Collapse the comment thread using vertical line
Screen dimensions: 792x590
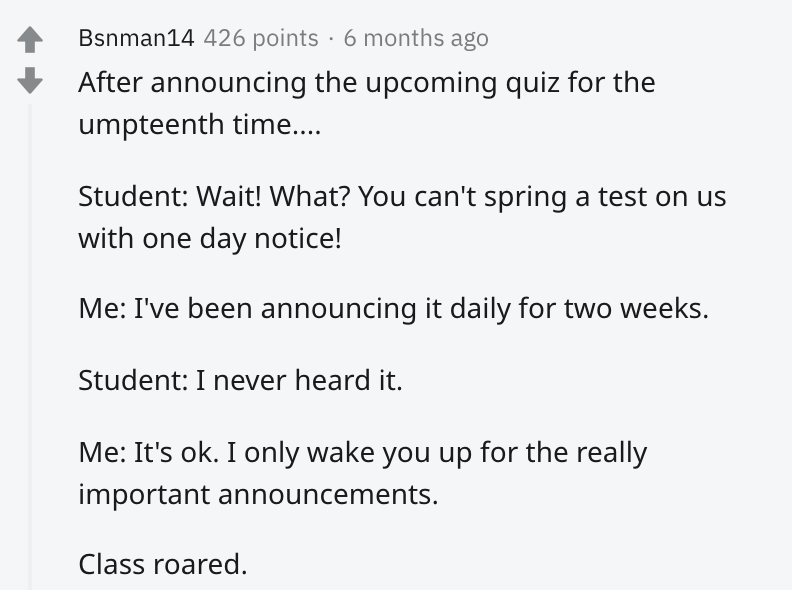(x=30, y=347)
